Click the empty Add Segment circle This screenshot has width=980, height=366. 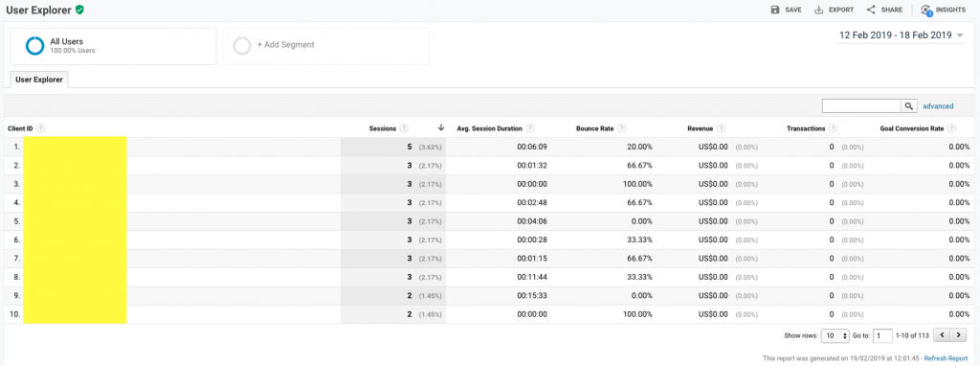click(242, 46)
